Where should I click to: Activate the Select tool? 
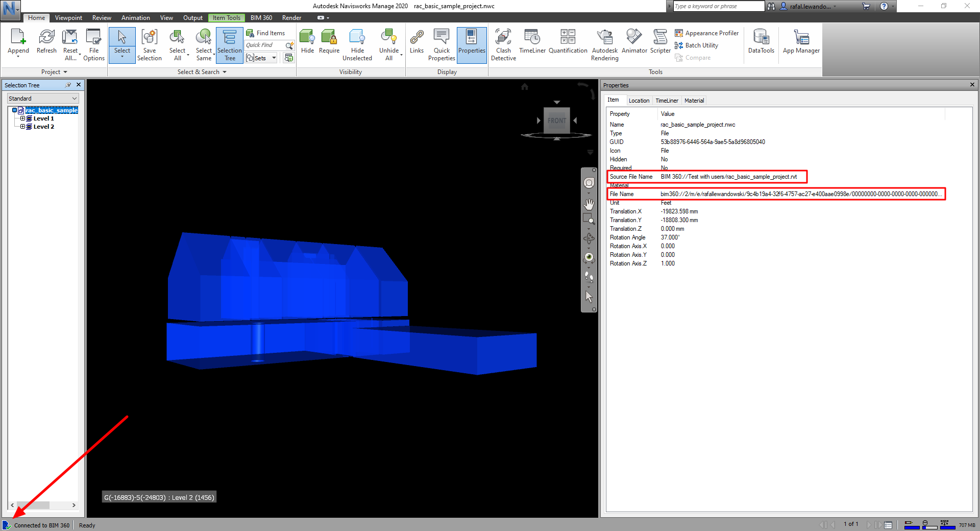[122, 45]
